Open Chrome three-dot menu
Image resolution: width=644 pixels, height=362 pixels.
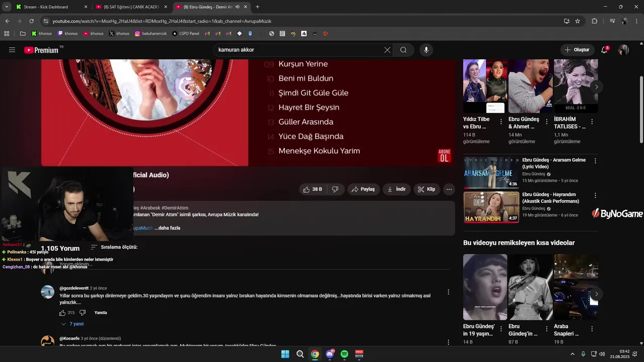[x=637, y=21]
